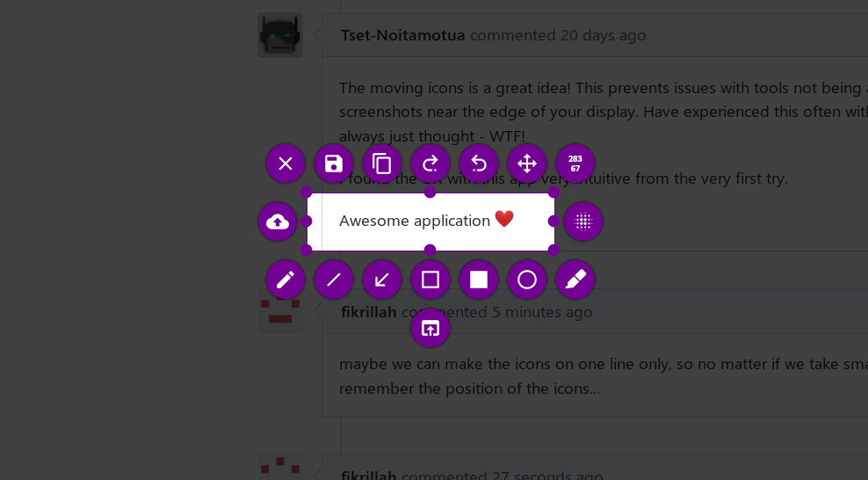Upload the screenshot with the cloud icon
This screenshot has width=868, height=480.
pos(278,222)
